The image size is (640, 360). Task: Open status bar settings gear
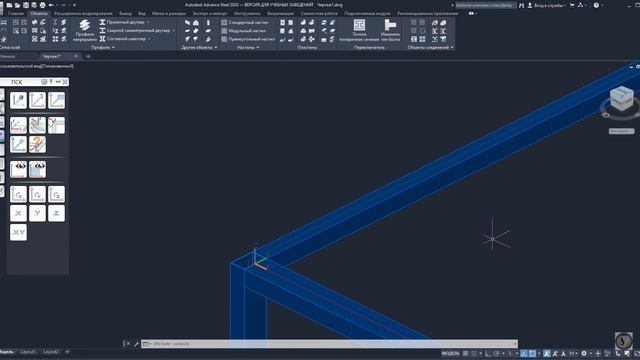coord(584,353)
